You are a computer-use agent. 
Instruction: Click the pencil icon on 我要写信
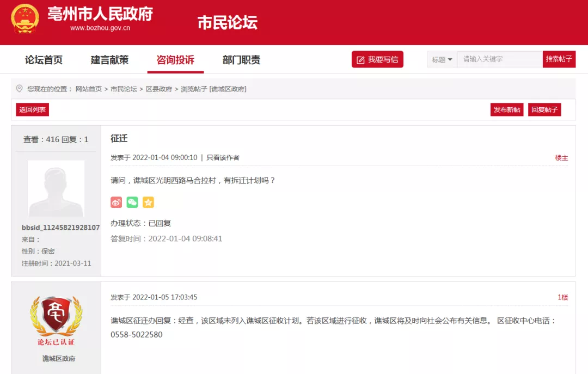tap(360, 60)
